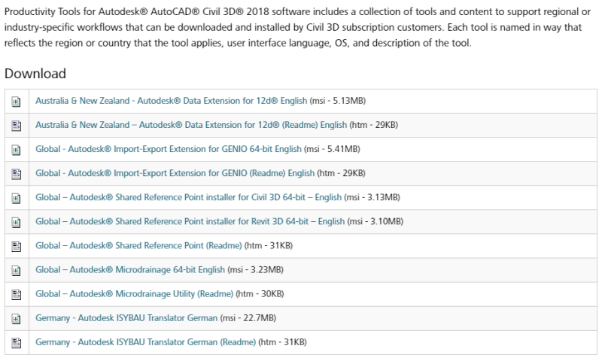Open Data Extension for 12d (Readme) English link
Viewport: 602px width, 364px height.
pyautogui.click(x=191, y=125)
